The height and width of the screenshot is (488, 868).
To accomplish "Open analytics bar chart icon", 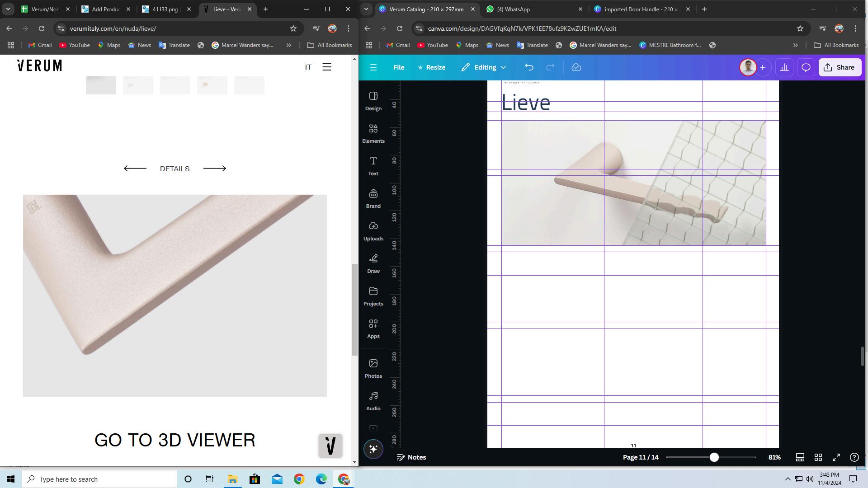I will (784, 67).
